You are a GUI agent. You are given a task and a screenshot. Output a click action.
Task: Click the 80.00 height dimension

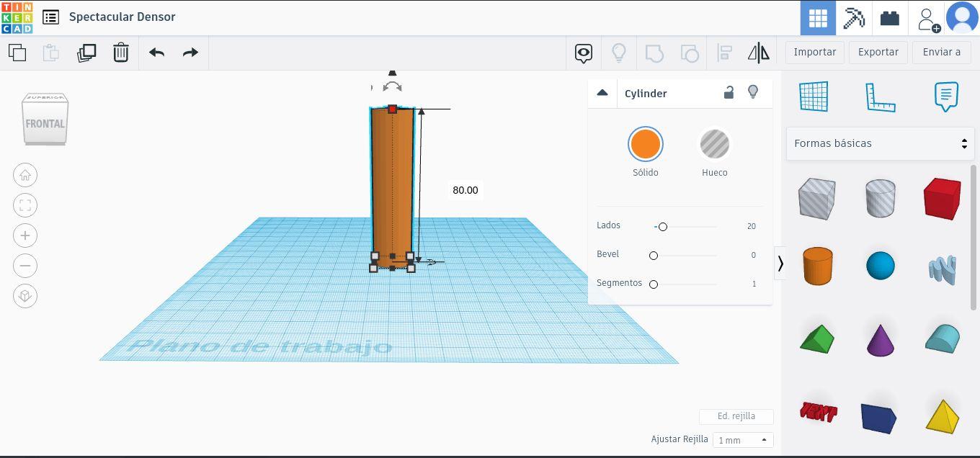coord(465,190)
